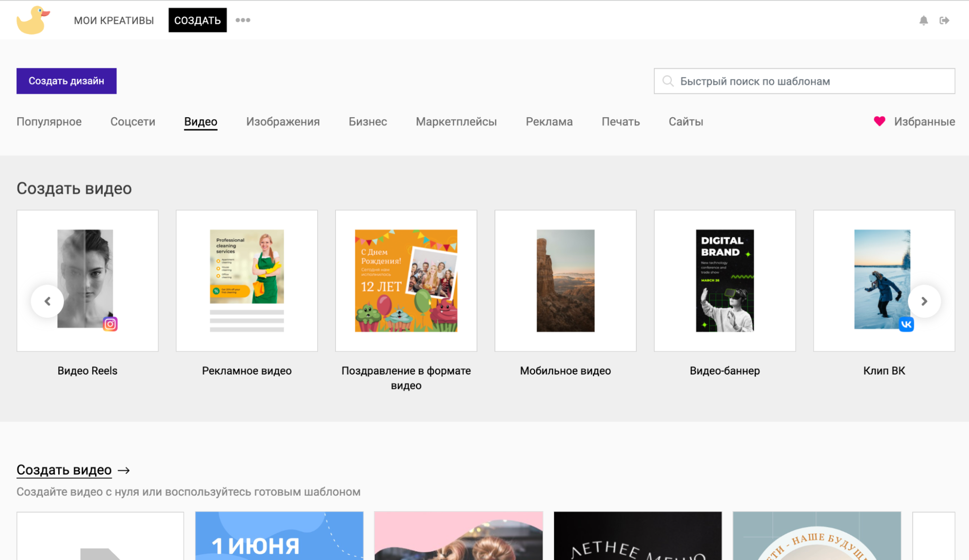Click the Клип ВК label
The height and width of the screenshot is (560, 969).
click(884, 371)
